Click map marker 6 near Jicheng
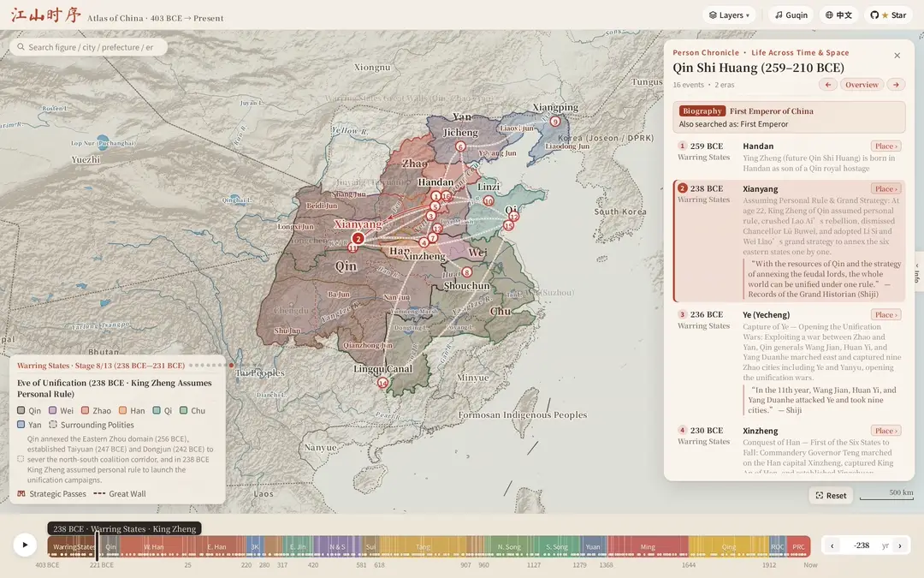 [460, 146]
